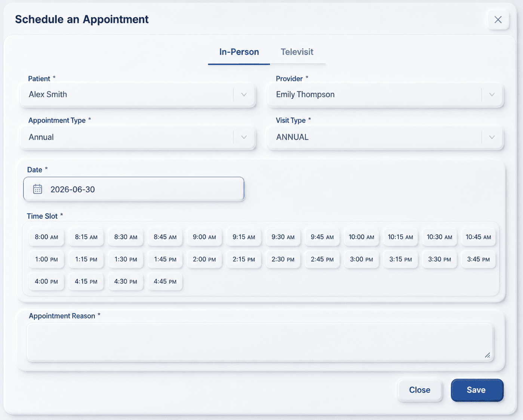Click the Appointment Reason text area
The width and height of the screenshot is (523, 420).
pyautogui.click(x=260, y=342)
